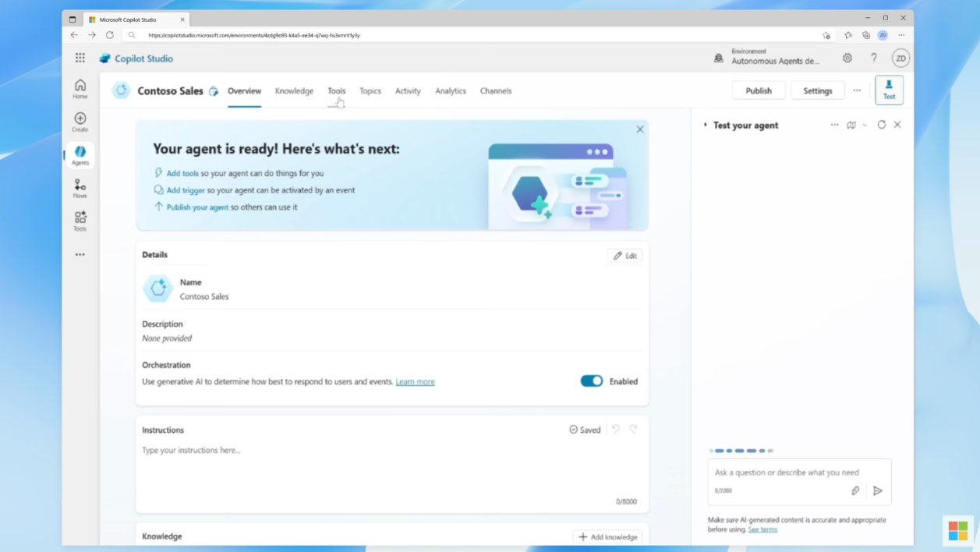Undo the instructions edit
980x552 pixels.
(x=616, y=430)
